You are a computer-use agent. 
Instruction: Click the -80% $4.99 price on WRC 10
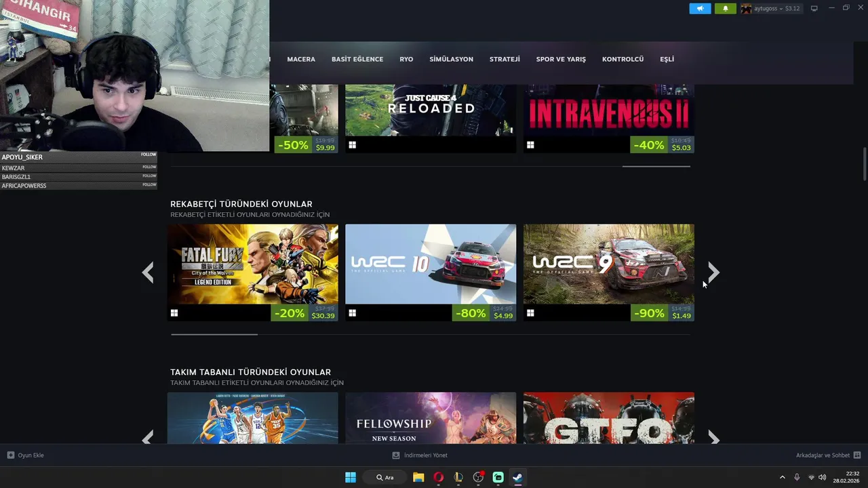(x=484, y=313)
